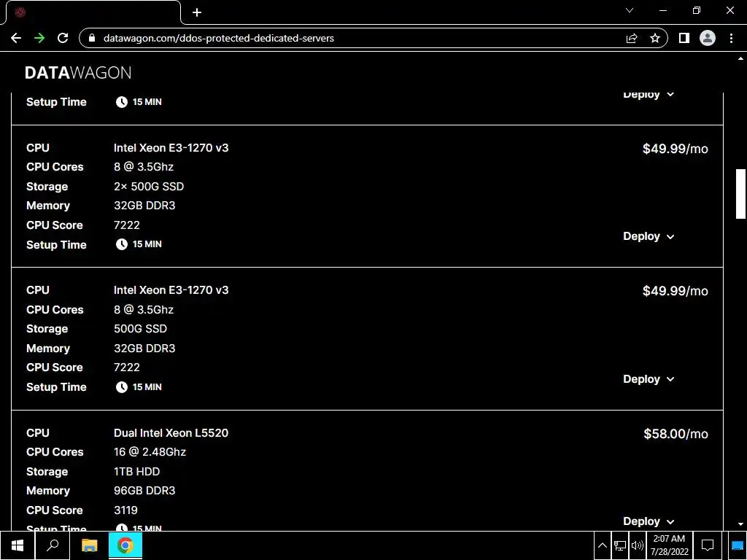Open the Windows Start menu
Viewport: 747px width, 560px height.
(x=18, y=545)
